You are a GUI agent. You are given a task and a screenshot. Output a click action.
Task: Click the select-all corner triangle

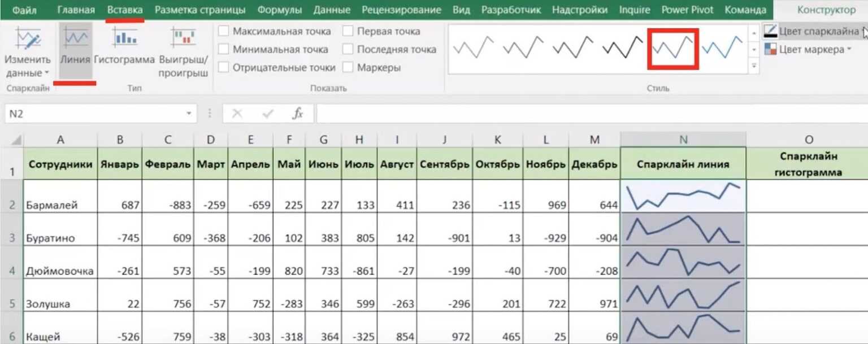[x=16, y=140]
